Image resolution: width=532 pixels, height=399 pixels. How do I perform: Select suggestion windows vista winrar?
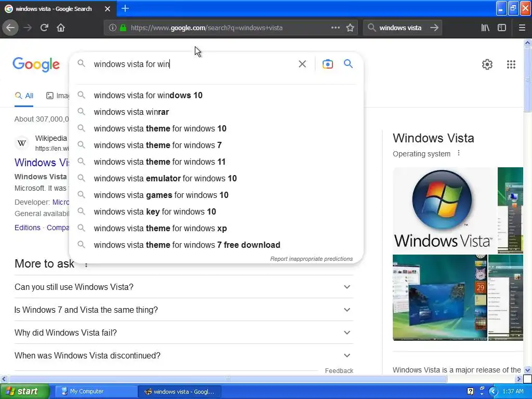216,112
